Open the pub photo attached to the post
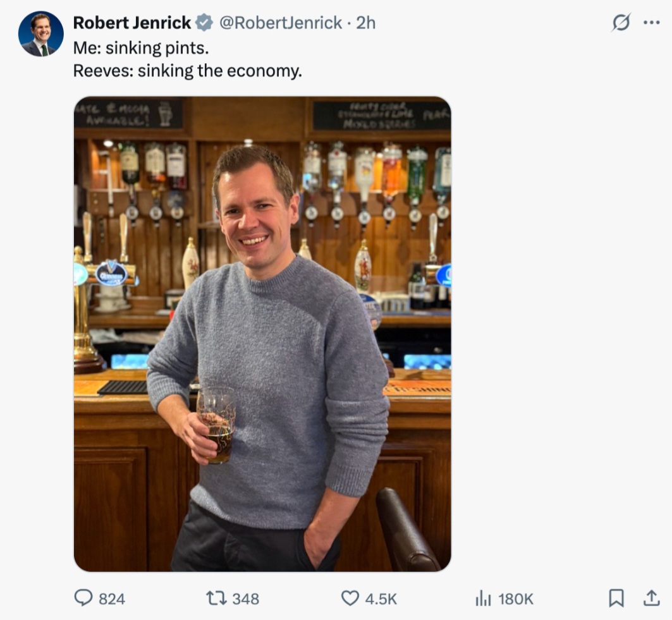 click(262, 334)
